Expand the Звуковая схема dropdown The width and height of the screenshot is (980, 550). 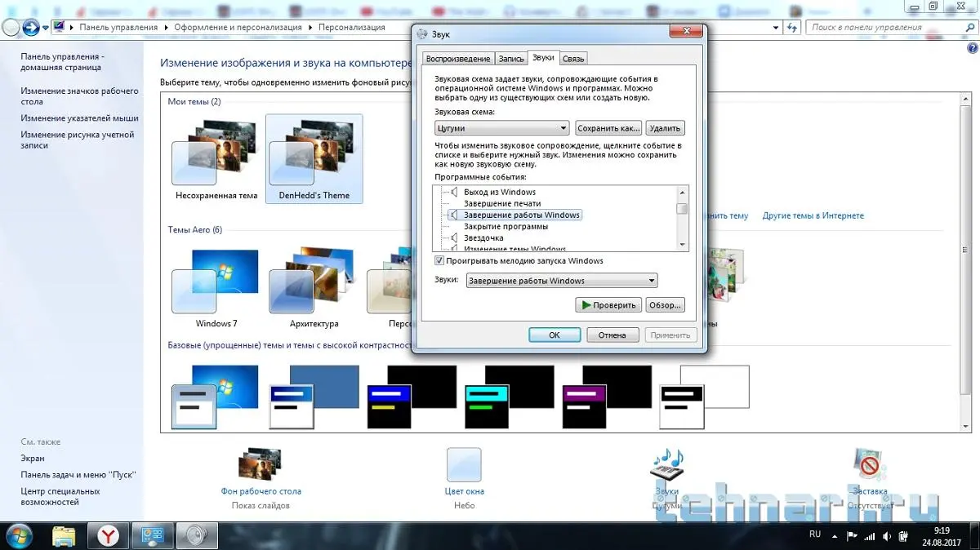[x=502, y=128]
